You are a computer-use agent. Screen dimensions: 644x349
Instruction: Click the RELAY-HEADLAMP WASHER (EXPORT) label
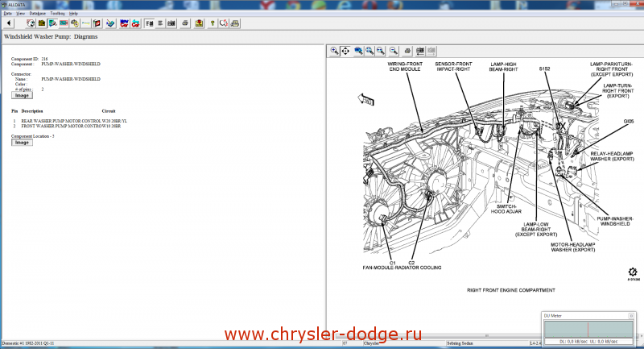[x=612, y=156]
